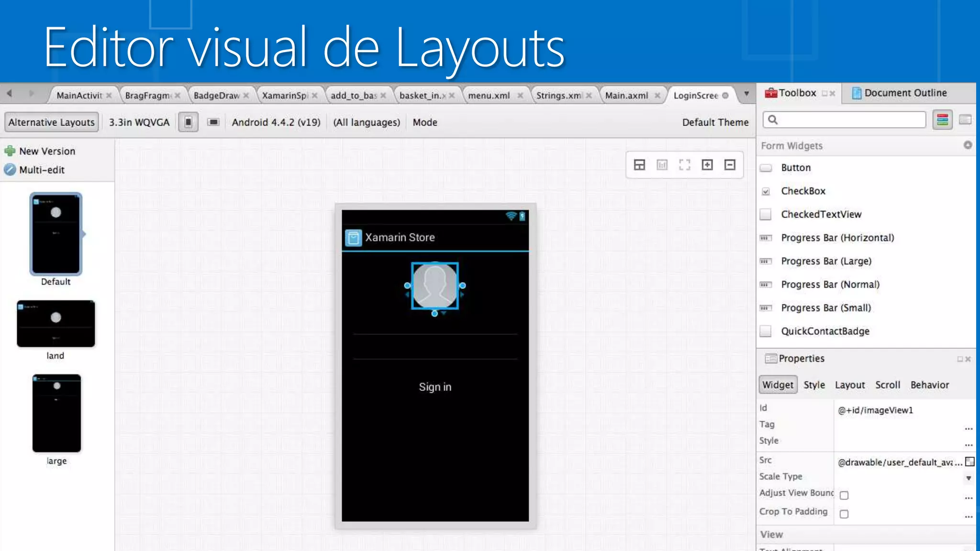Image resolution: width=980 pixels, height=551 pixels.
Task: Click the Xamarin Store app icon in preview
Action: coord(353,238)
